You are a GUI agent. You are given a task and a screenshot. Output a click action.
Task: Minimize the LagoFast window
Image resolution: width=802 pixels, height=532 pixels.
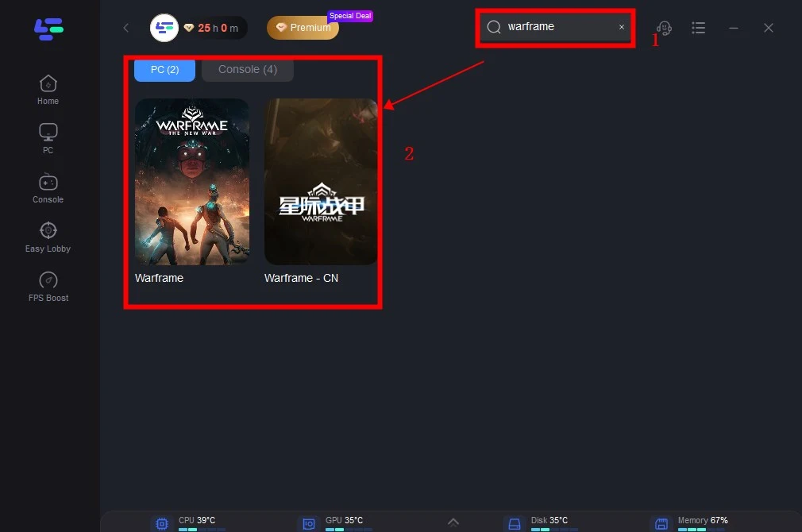tap(734, 28)
